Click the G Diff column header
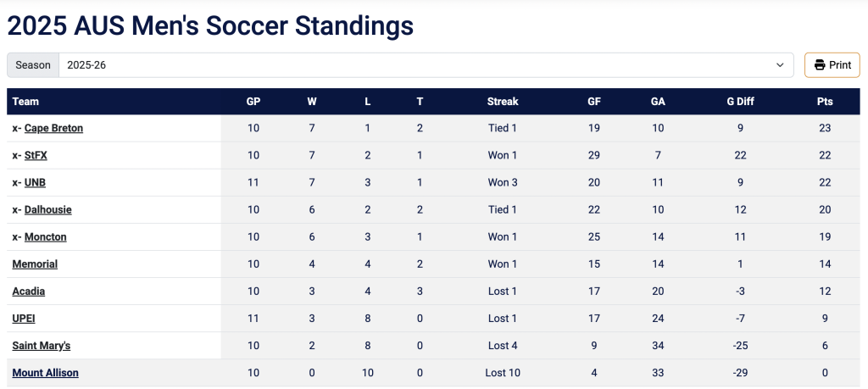The width and height of the screenshot is (868, 389). (741, 101)
